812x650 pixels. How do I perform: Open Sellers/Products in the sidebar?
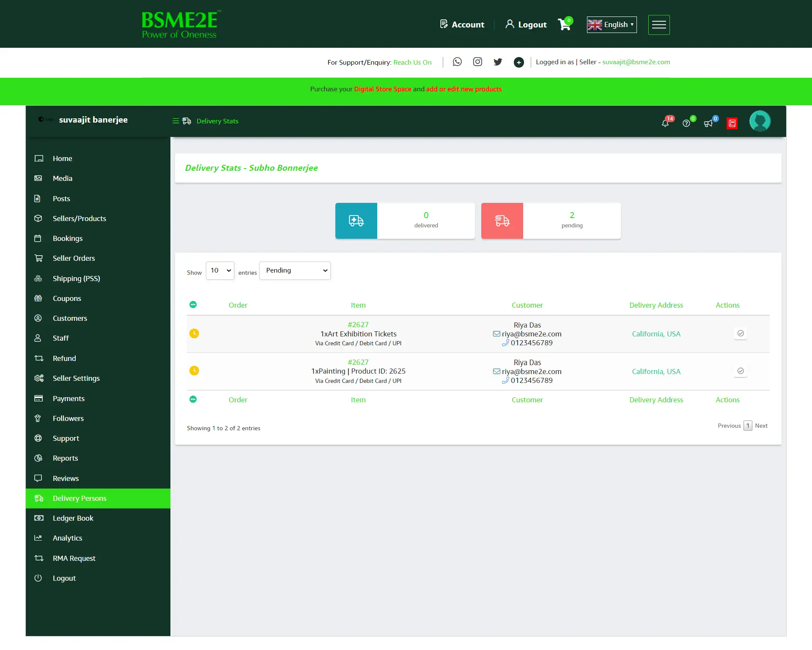click(98, 218)
